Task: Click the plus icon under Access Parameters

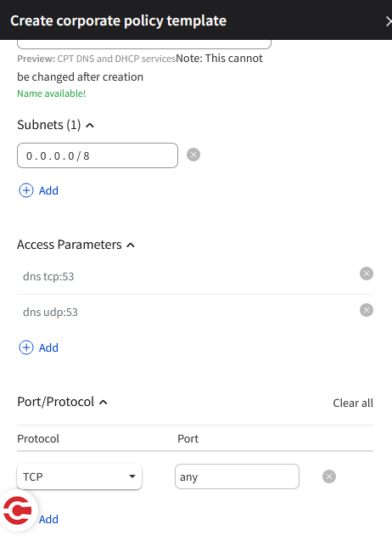Action: [x=26, y=347]
